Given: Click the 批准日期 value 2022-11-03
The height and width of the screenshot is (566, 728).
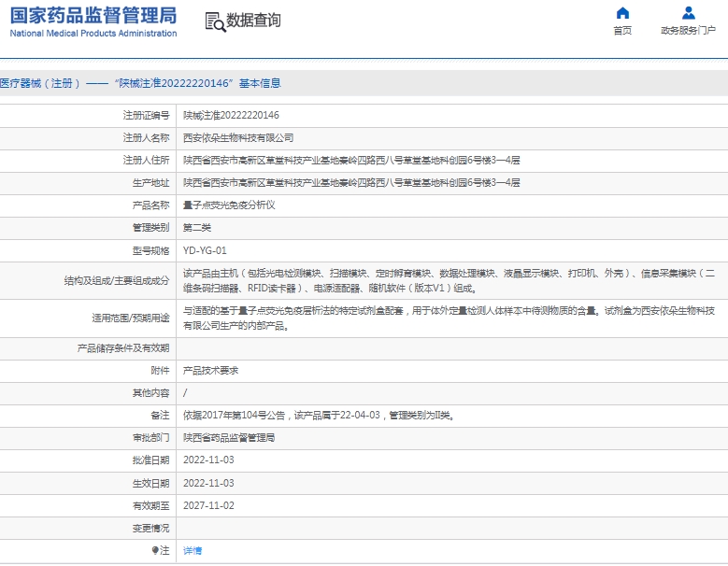Looking at the screenshot, I should tap(208, 460).
